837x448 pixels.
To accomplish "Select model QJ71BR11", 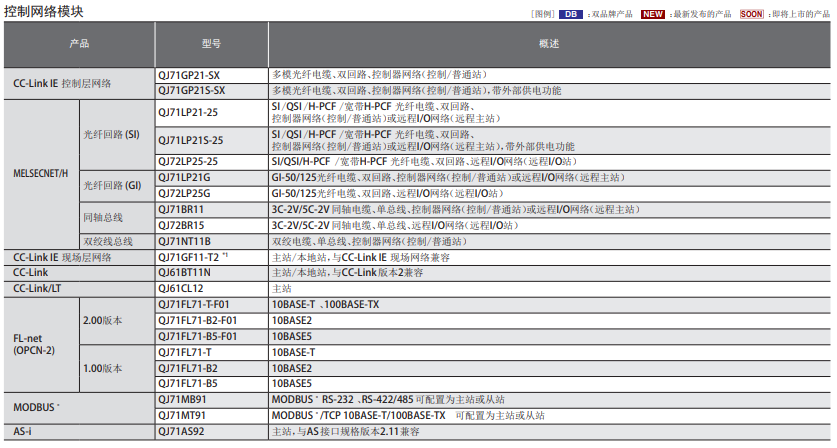I will coord(181,209).
